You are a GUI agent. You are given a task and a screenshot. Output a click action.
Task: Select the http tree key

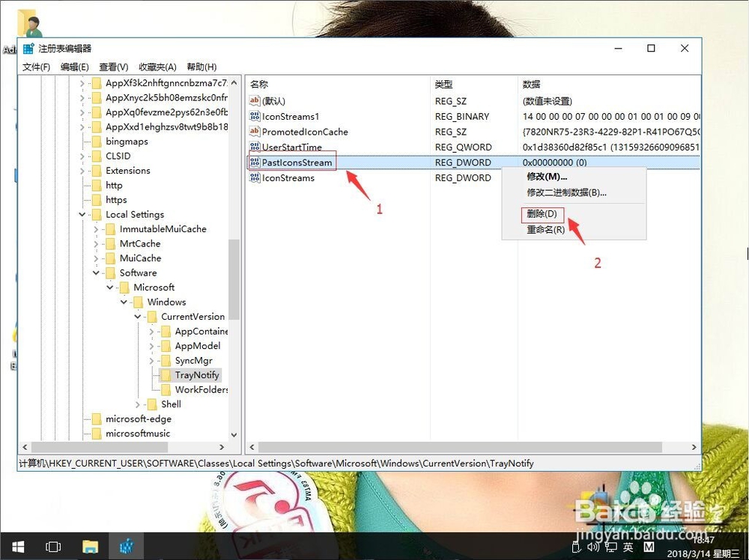click(x=114, y=185)
